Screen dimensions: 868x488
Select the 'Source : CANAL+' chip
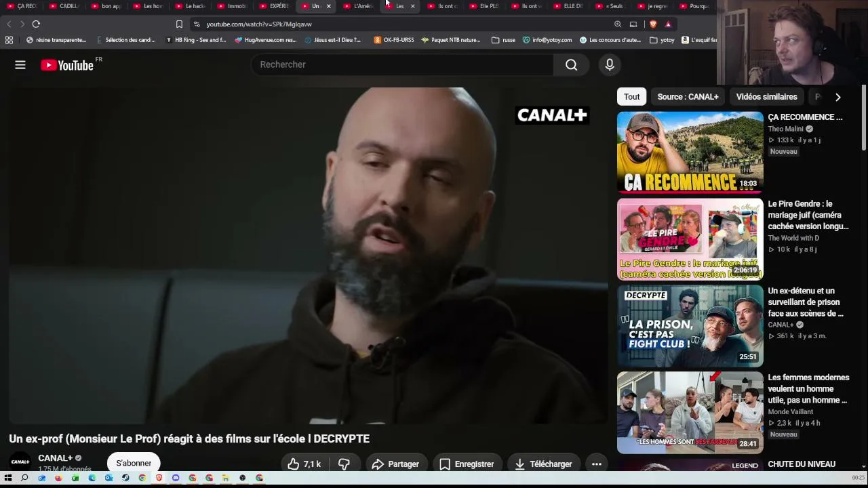pos(688,97)
